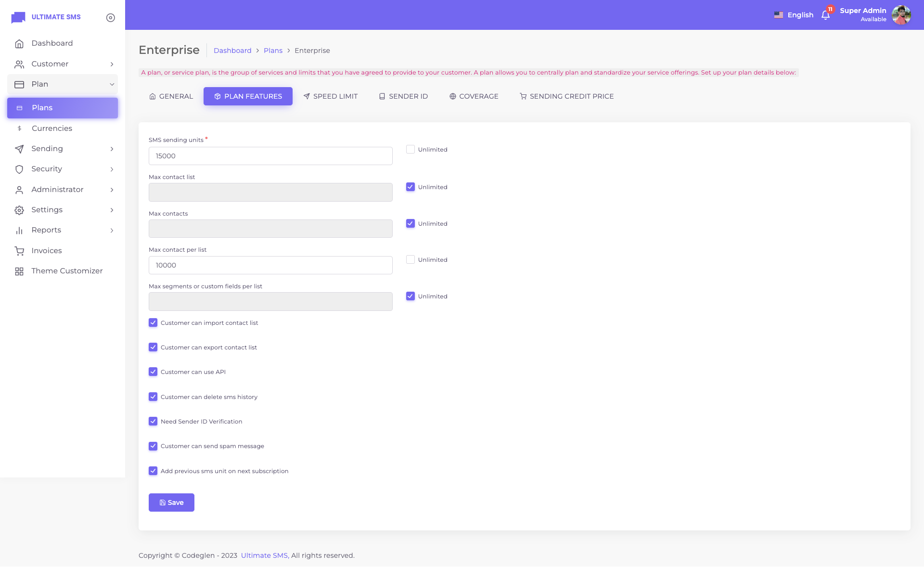Click the sidebar collapse circle icon
The image size is (924, 567).
point(110,18)
